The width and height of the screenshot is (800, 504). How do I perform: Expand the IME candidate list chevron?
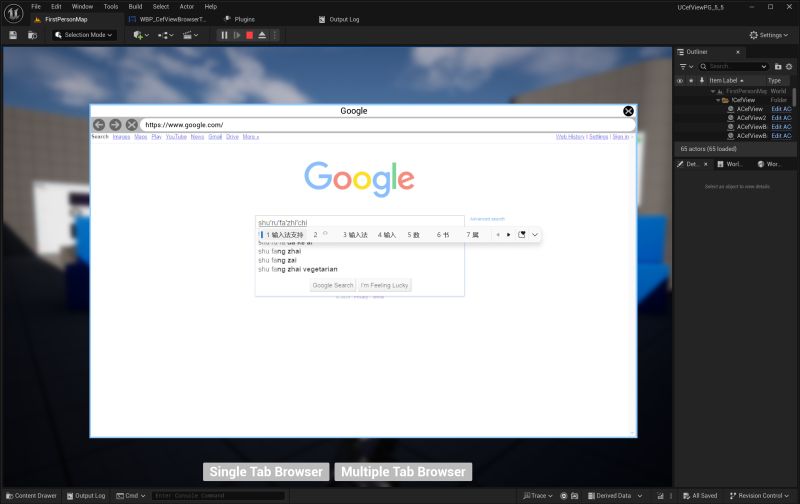tap(535, 235)
